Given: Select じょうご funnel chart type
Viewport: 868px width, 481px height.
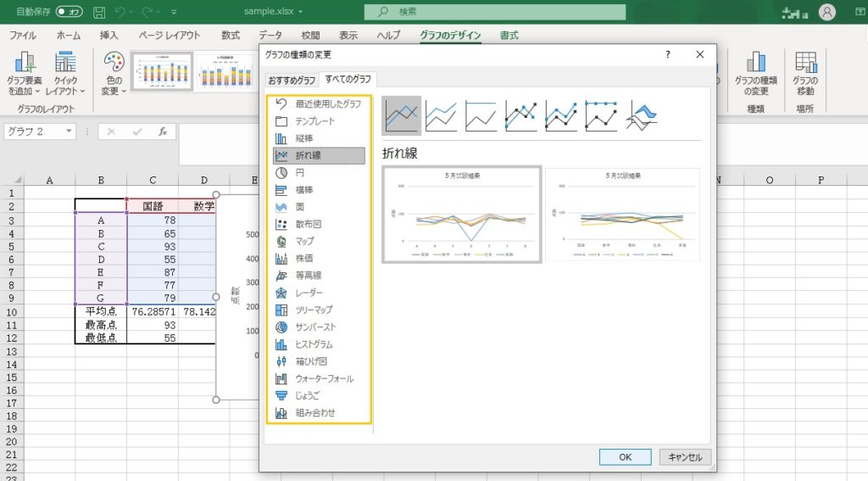Looking at the screenshot, I should tap(308, 395).
